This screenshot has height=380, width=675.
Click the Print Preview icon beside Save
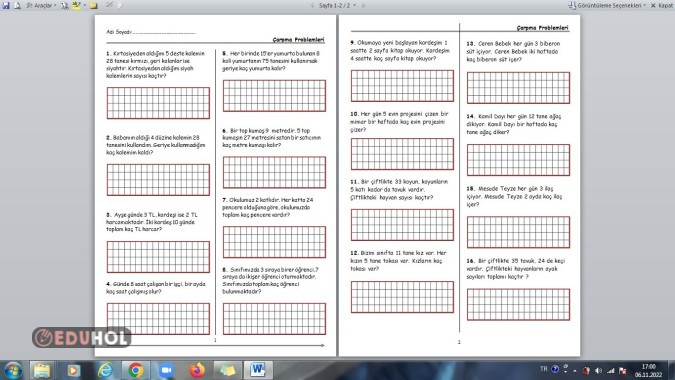click(17, 5)
